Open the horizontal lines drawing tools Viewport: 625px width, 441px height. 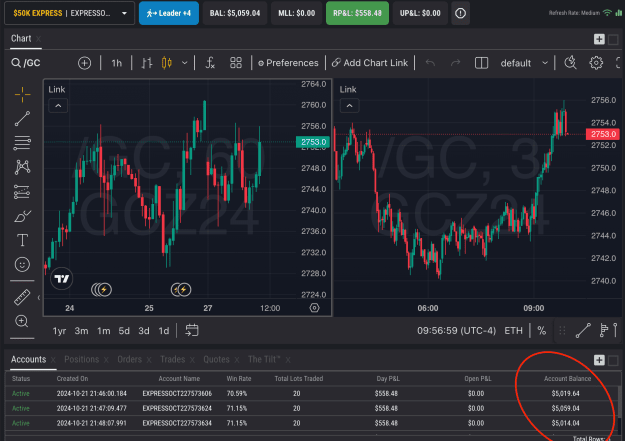click(22, 143)
